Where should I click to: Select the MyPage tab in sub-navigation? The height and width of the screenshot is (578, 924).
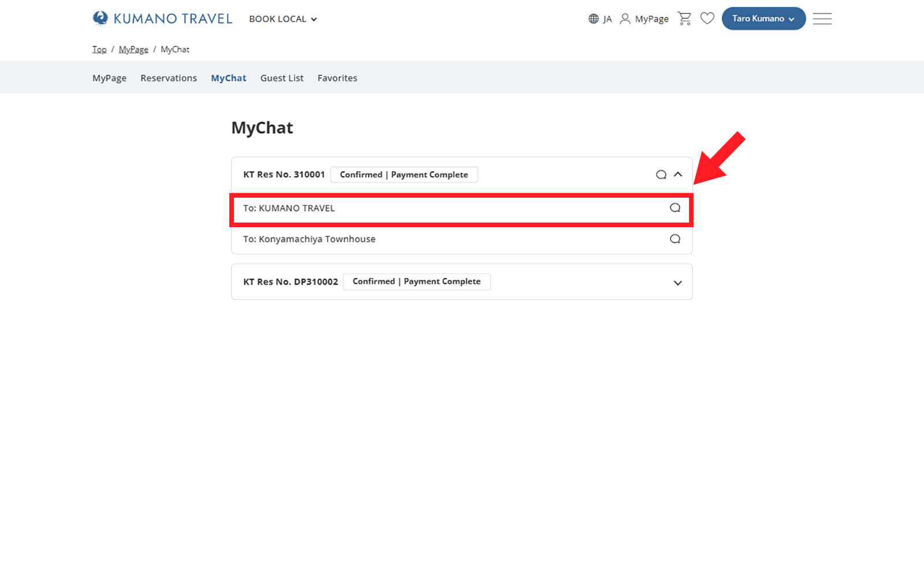click(109, 78)
